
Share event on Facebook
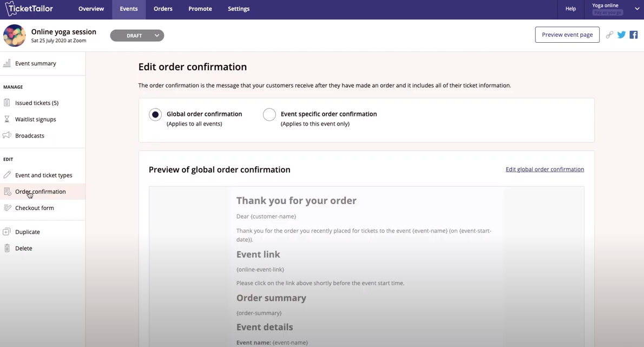click(x=634, y=35)
